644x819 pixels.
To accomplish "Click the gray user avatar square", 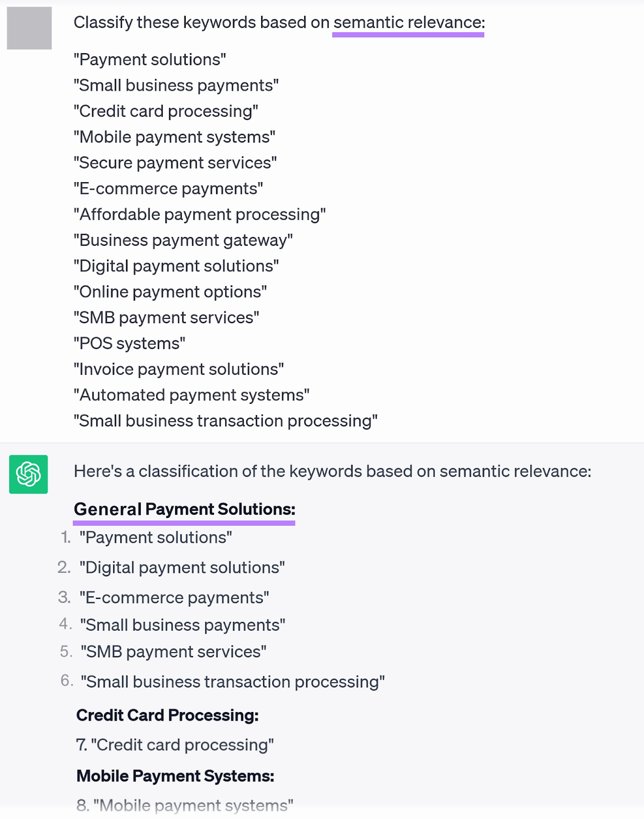I will [29, 28].
